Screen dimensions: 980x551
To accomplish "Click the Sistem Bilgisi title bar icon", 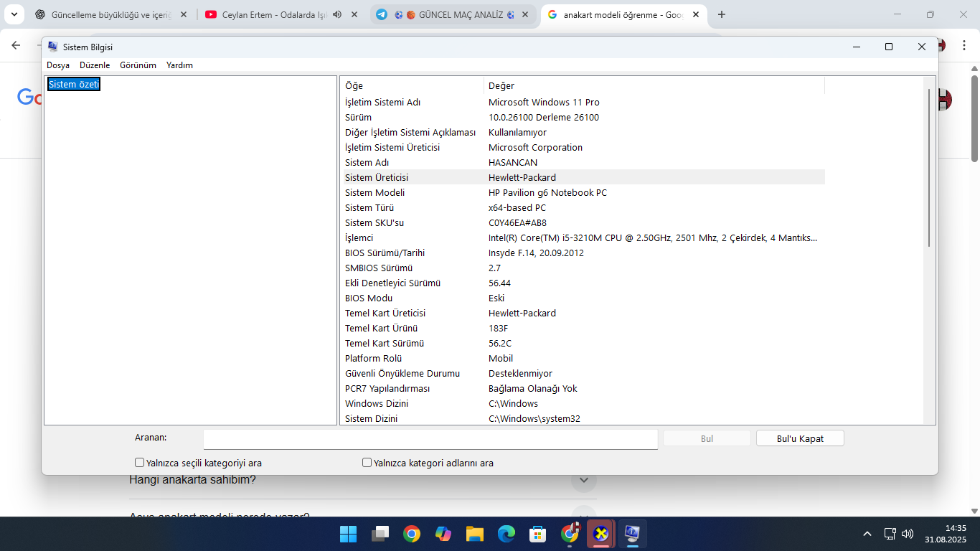I will (52, 47).
